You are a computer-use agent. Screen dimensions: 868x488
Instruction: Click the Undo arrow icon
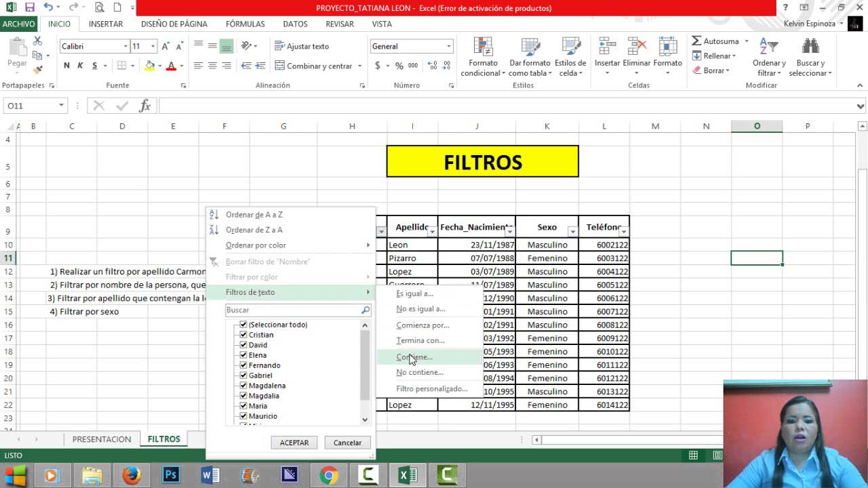tap(48, 7)
